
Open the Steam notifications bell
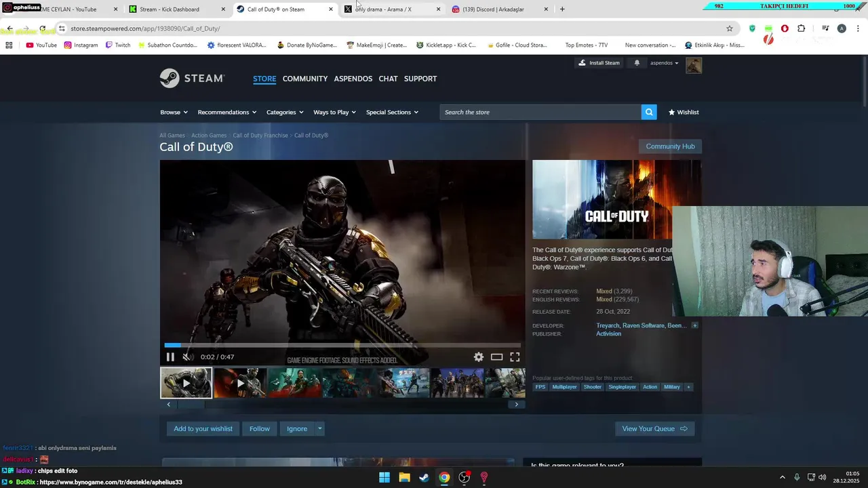coord(637,63)
